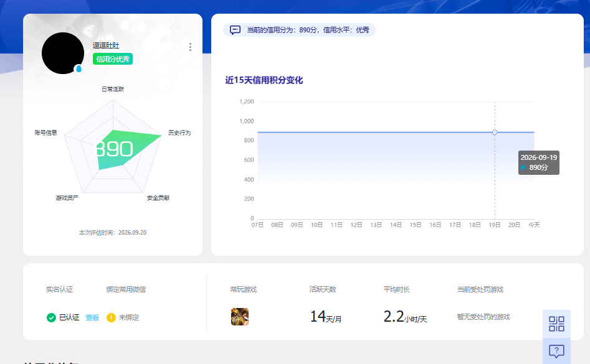The height and width of the screenshot is (364, 590).
Task: Click the 暂无受处罚的游戏 text
Action: coord(483,317)
